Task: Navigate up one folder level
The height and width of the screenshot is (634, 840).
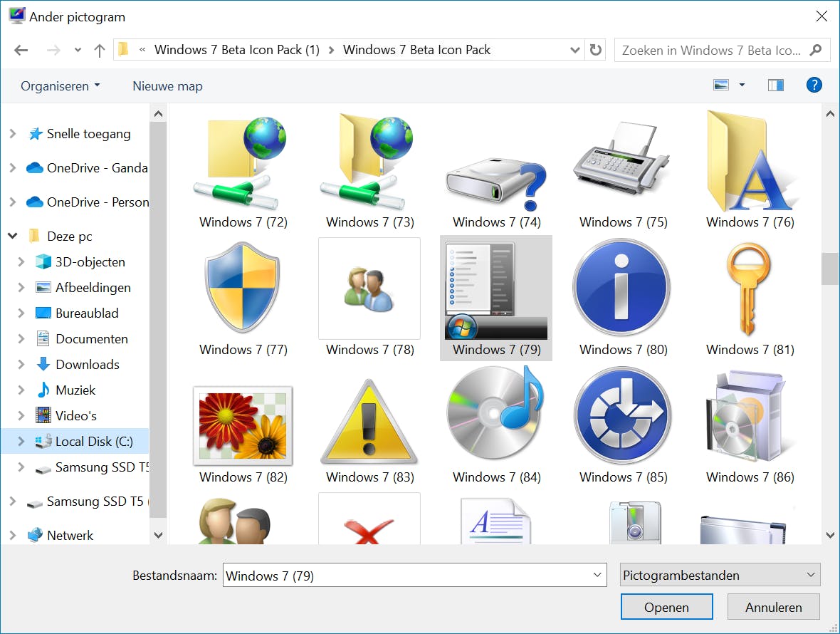Action: coord(100,51)
